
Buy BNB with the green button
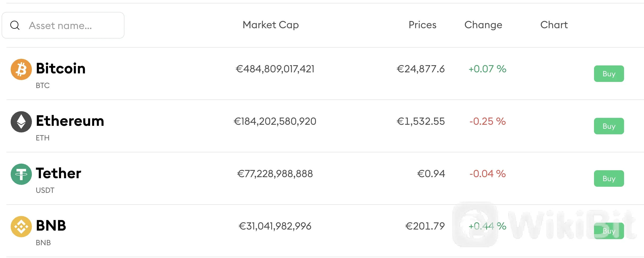609,231
